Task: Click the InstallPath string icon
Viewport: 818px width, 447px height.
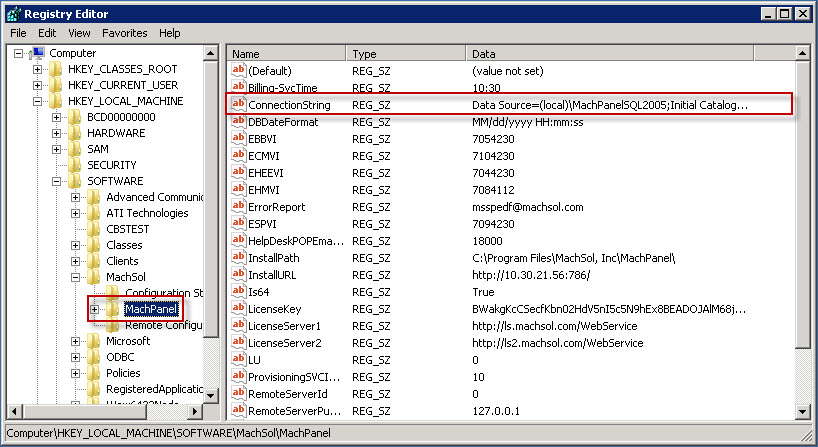Action: pyautogui.click(x=238, y=257)
